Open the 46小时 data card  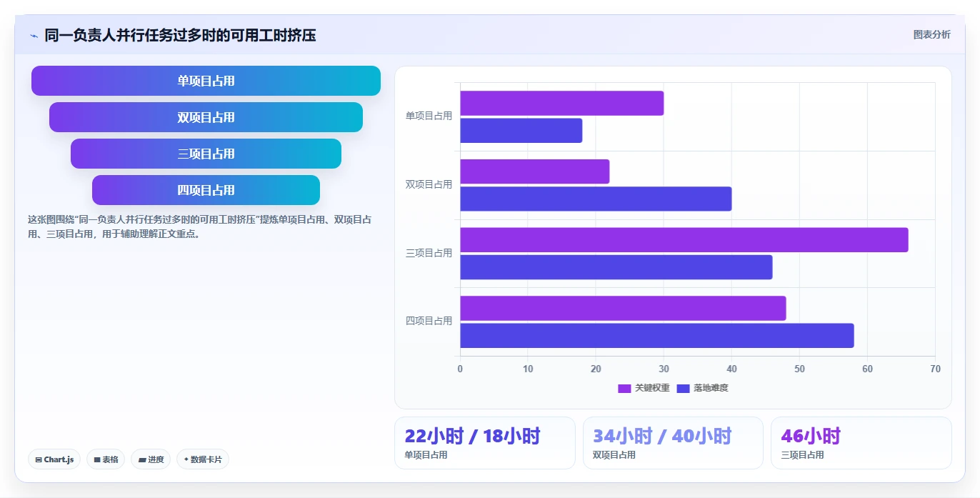click(861, 443)
